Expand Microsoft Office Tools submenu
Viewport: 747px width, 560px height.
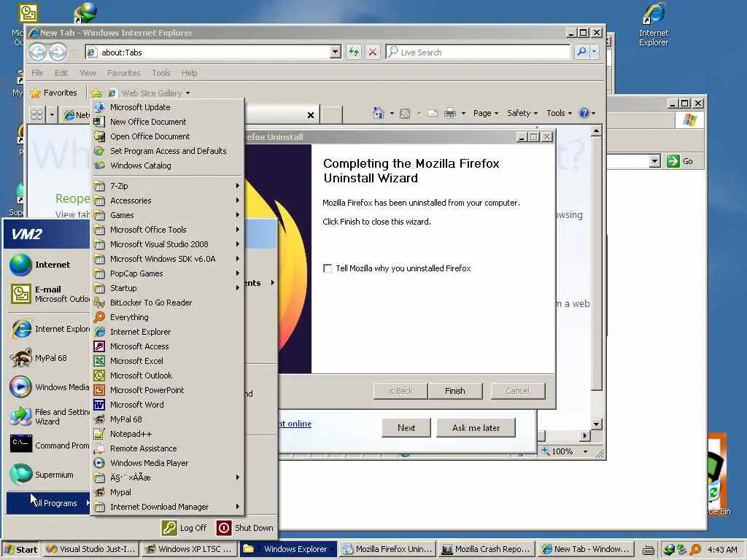click(168, 230)
